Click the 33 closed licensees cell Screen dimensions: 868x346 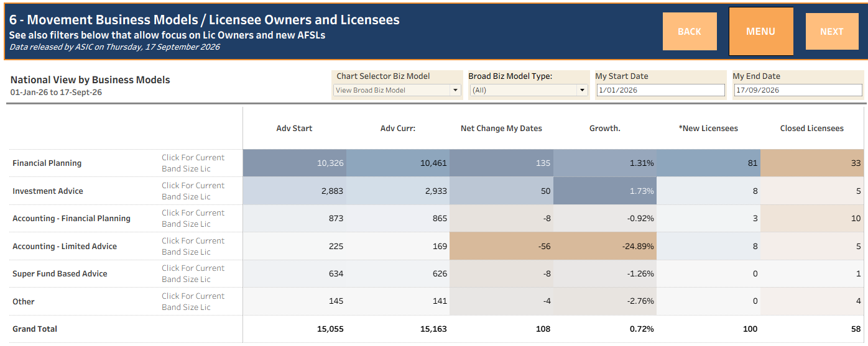point(812,163)
